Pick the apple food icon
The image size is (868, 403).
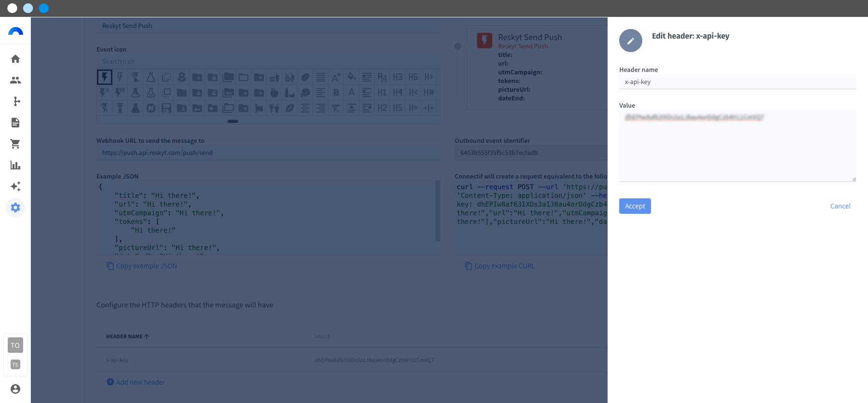pyautogui.click(x=274, y=93)
